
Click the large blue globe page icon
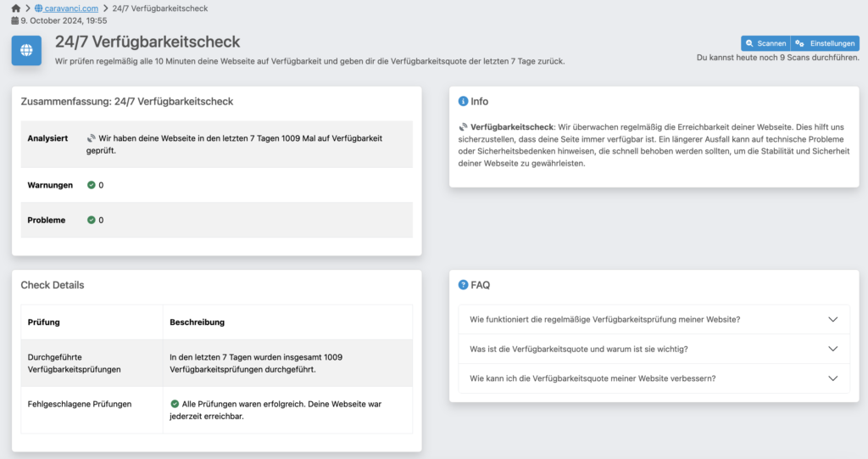(x=26, y=50)
